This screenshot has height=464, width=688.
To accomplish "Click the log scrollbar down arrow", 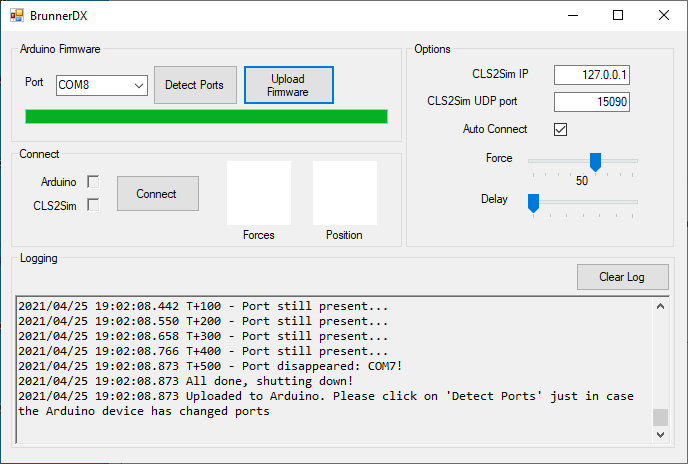I will tap(660, 435).
